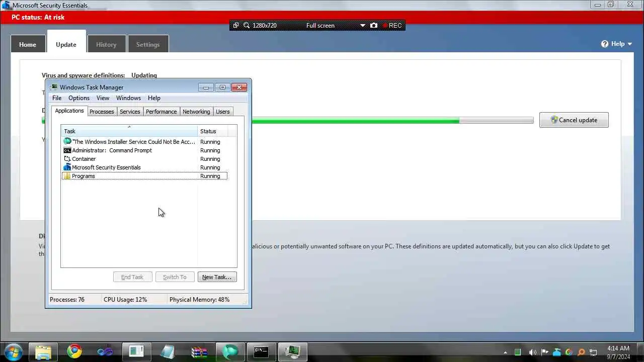Open the green Windows Installer app taskbar icon

point(230,351)
